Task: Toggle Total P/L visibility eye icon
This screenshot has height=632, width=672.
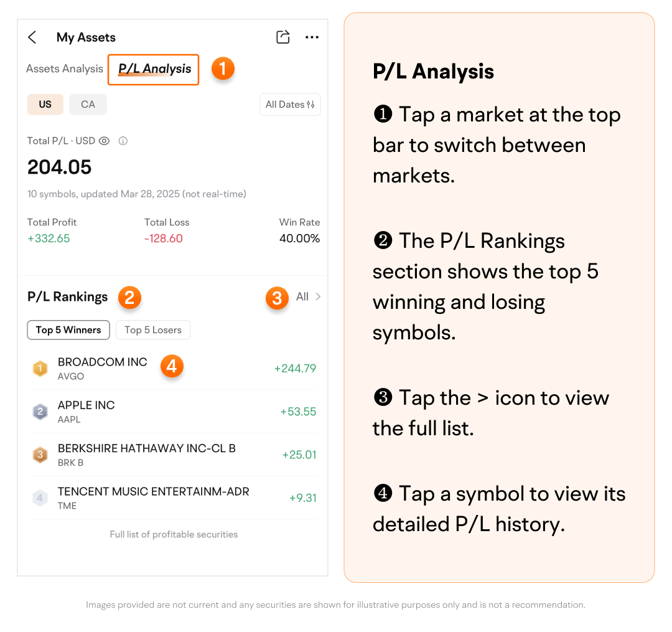Action: [104, 141]
